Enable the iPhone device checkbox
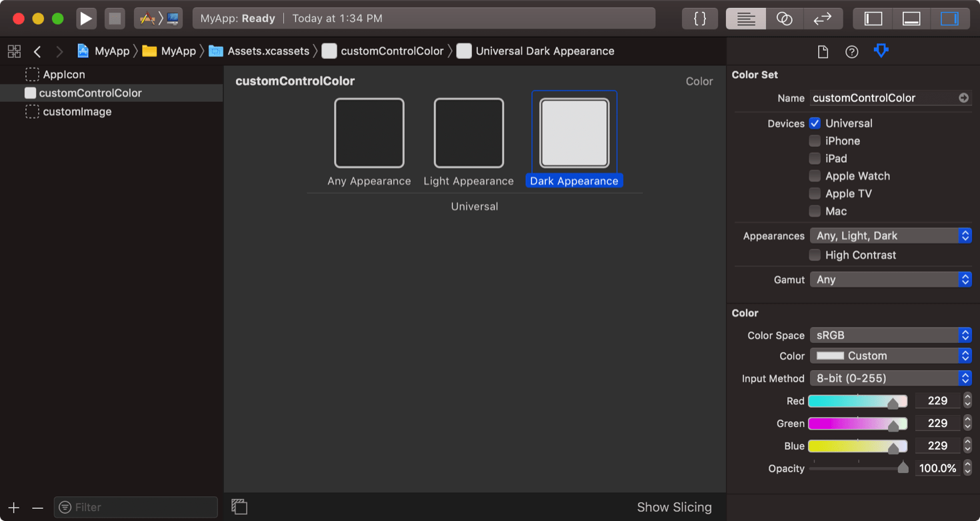This screenshot has height=521, width=980. coord(815,141)
